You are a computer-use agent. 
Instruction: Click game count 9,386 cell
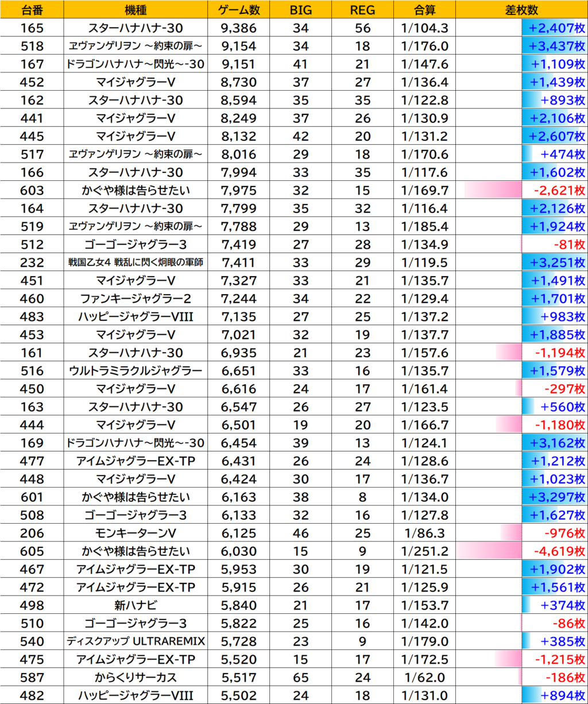click(239, 28)
